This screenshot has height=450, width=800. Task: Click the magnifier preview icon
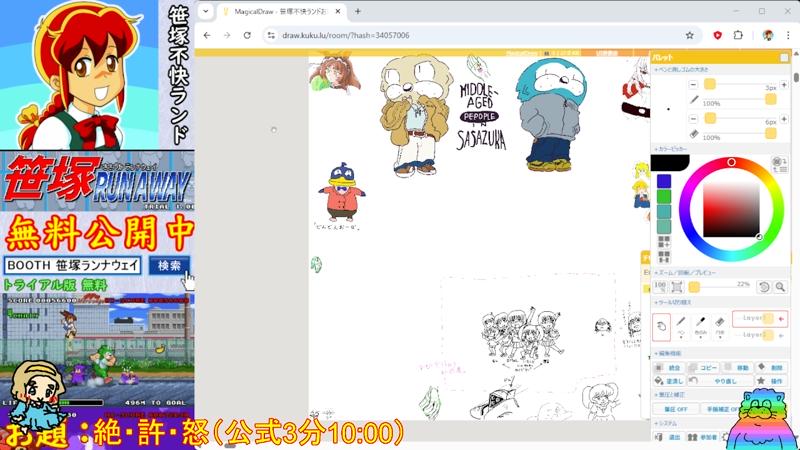(780, 287)
